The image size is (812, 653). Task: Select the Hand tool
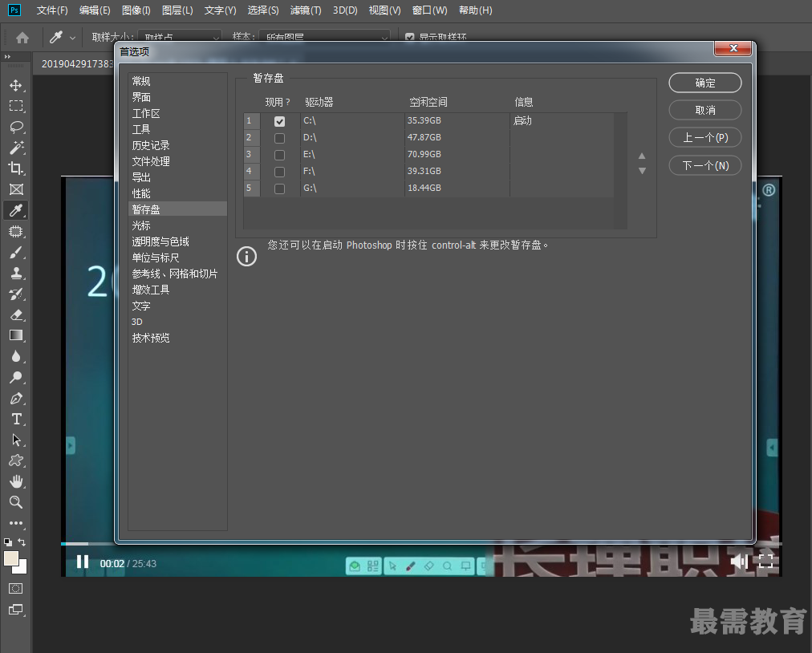pos(16,481)
